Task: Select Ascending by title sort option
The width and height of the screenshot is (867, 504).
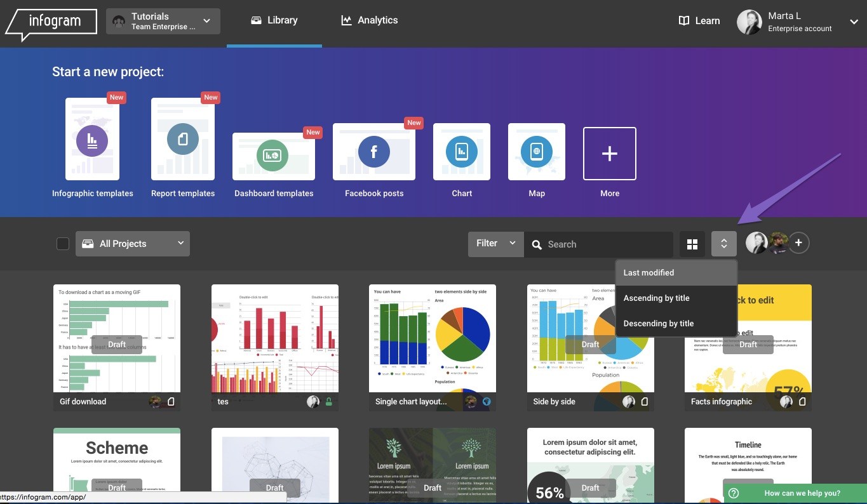Action: 656,298
